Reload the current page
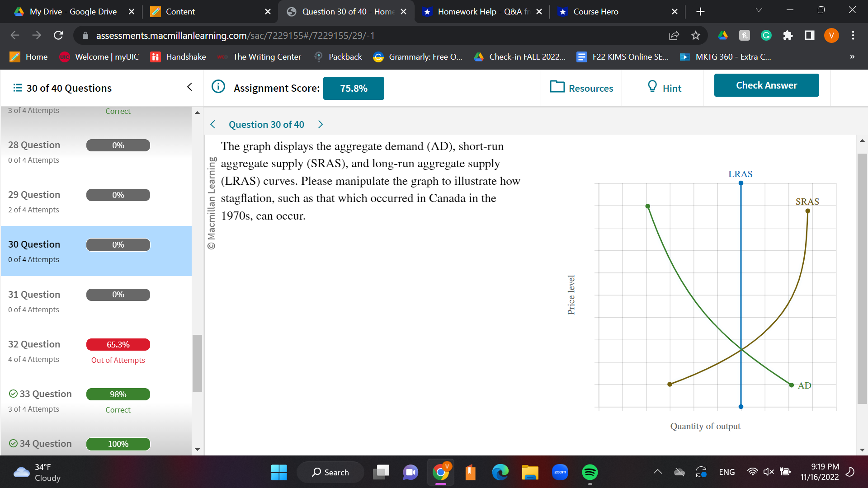 58,35
